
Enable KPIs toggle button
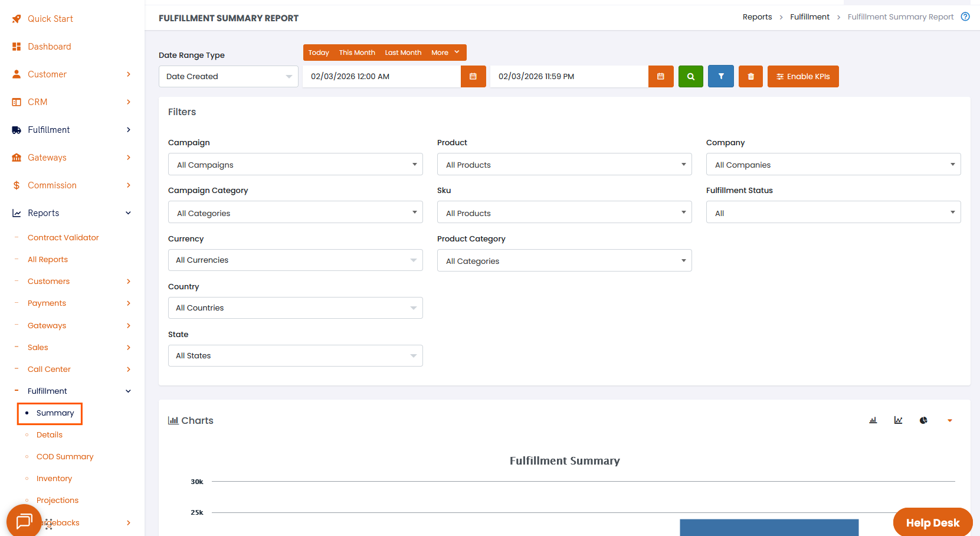(x=802, y=77)
